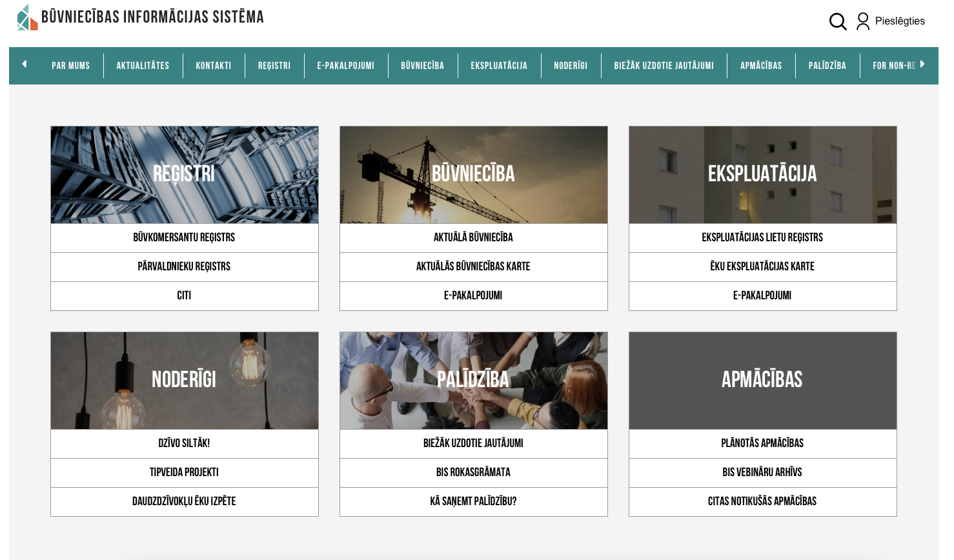Open Pārvaldnieku reģistrs
Screen dimensions: 954x560
(185, 267)
